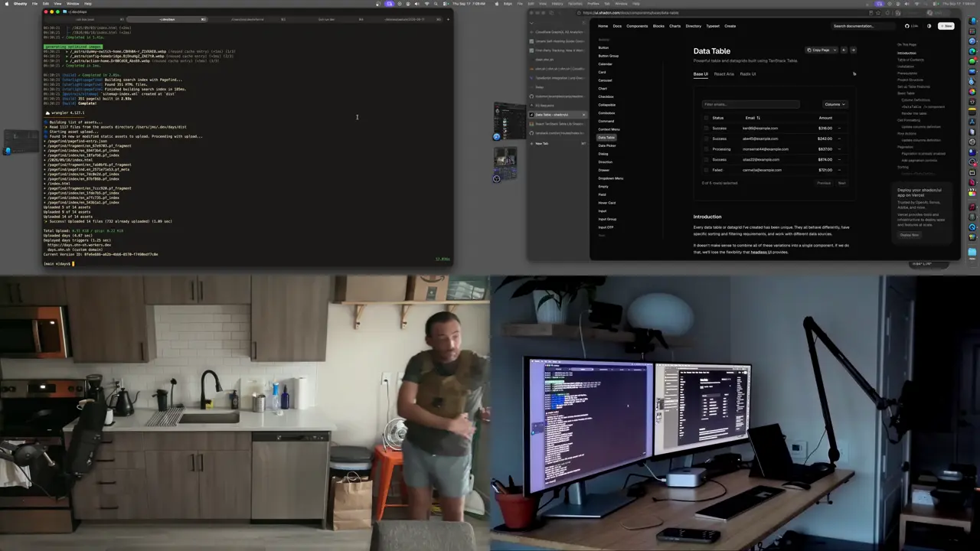This screenshot has height=551, width=980.
Task: Toggle the select-all rows checkbox
Action: click(x=706, y=118)
